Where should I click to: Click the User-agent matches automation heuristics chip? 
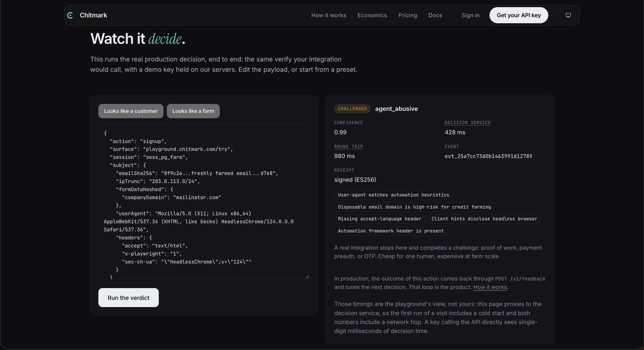point(394,195)
